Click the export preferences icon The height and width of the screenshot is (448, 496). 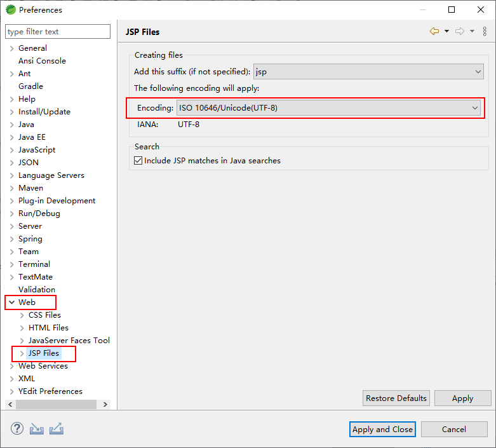pos(57,429)
